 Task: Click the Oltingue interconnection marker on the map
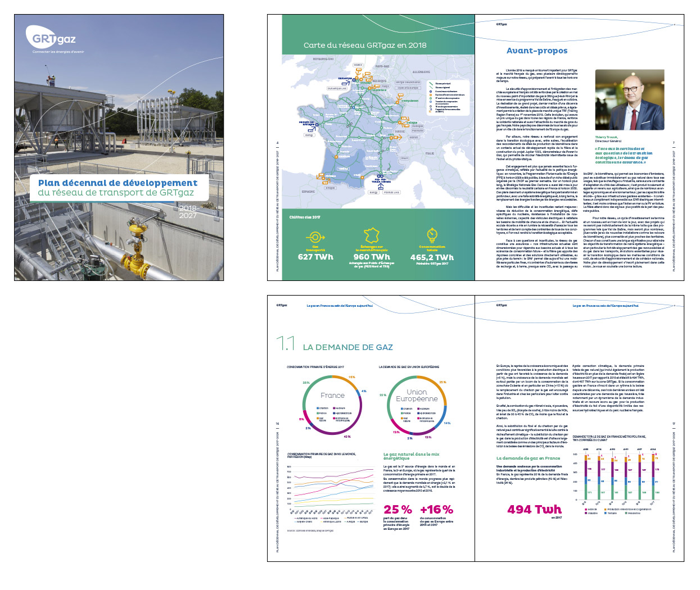(400, 122)
